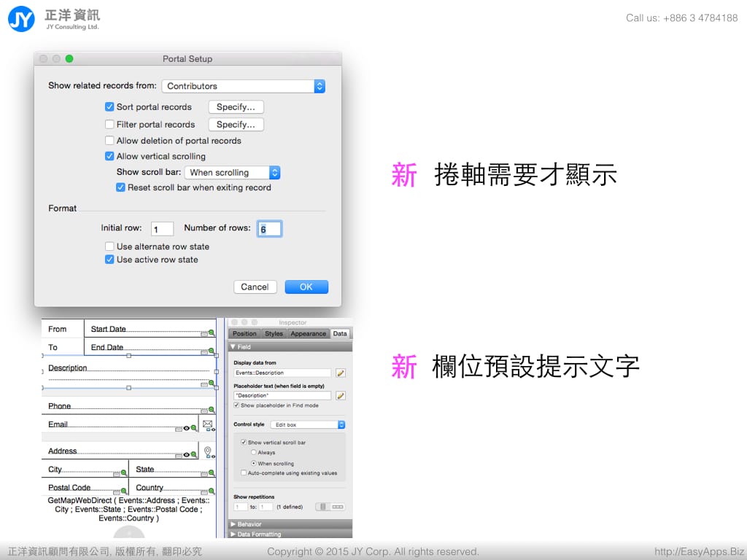Click the Number of rows input field
747x560 pixels.
269,229
